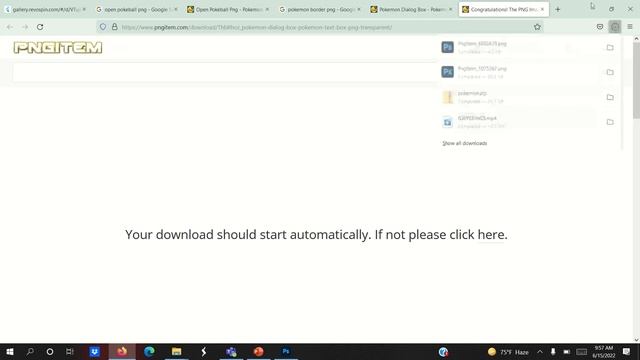The image size is (640, 360).
Task: Close the 'Congratulations! The PNG' tab
Action: coord(542,9)
